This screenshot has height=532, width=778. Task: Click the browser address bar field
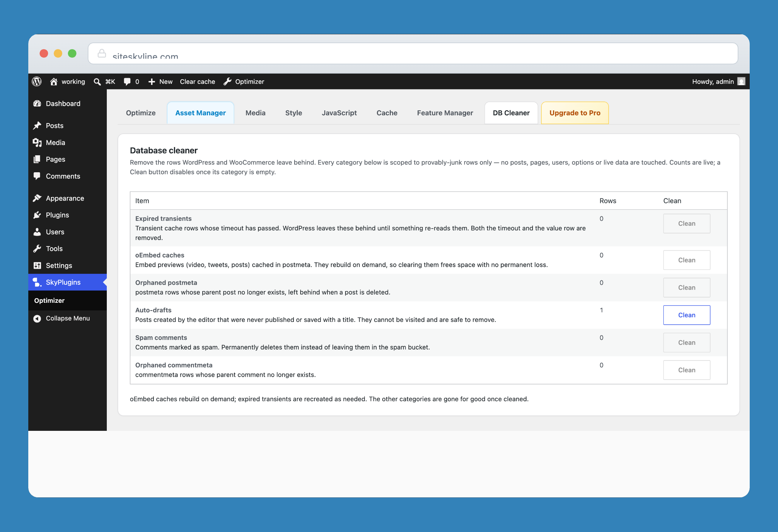point(413,53)
